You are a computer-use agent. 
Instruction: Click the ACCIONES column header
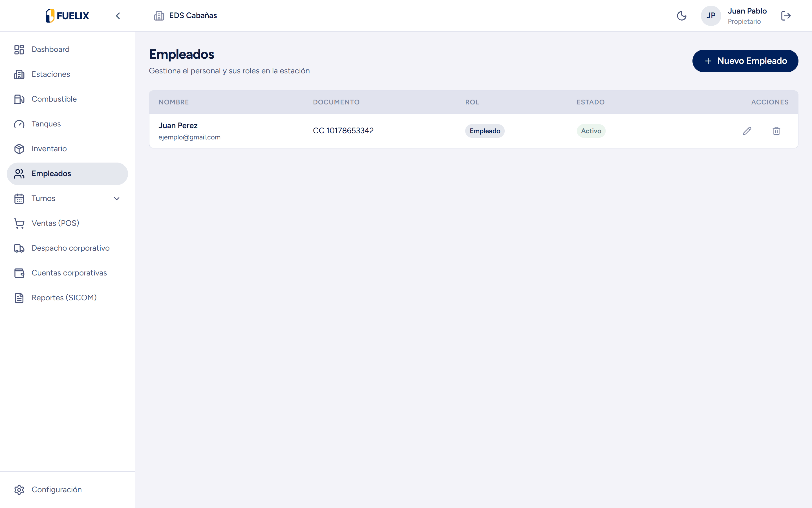click(x=770, y=102)
